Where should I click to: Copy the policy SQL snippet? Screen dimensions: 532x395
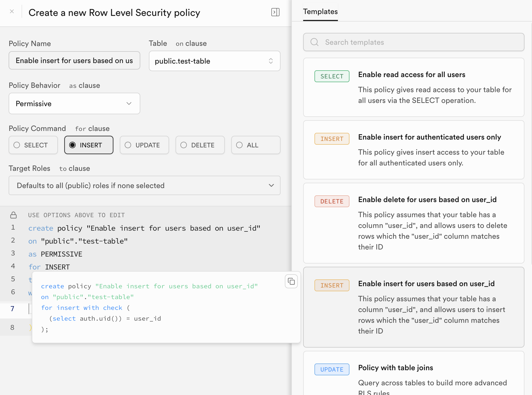pyautogui.click(x=291, y=282)
